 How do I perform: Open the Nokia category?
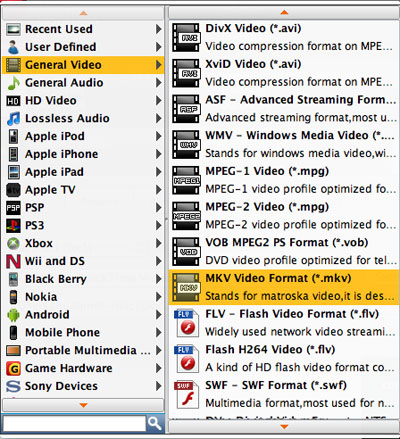pos(83,297)
